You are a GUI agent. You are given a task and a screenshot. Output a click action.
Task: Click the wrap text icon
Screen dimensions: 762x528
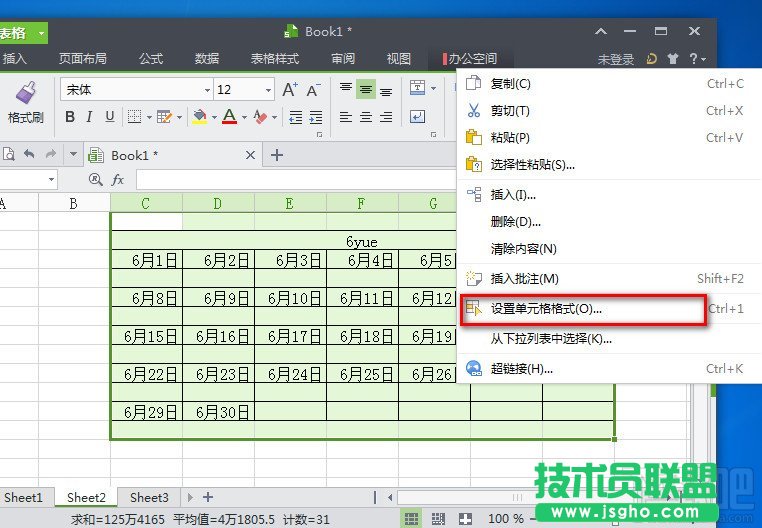[x=417, y=117]
